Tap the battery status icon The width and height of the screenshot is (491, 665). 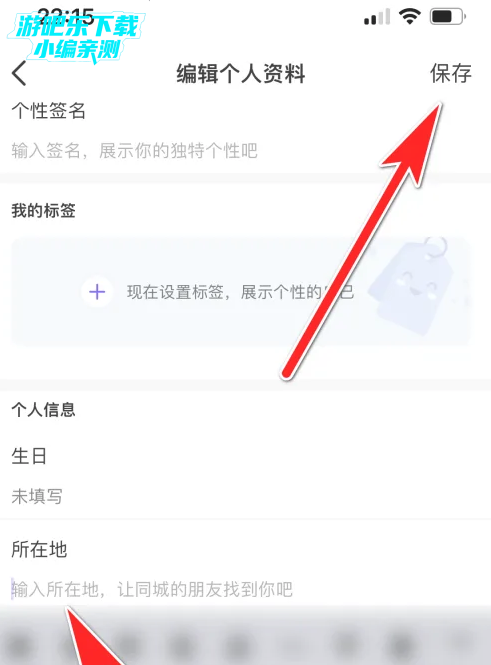tap(448, 17)
